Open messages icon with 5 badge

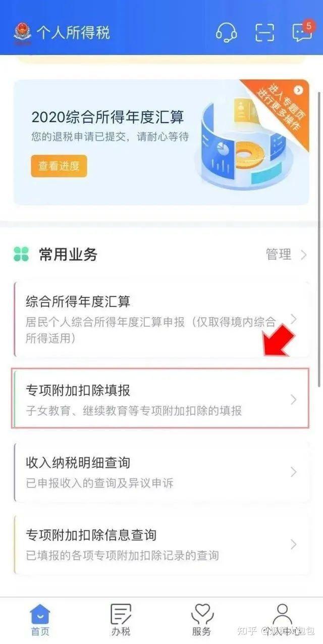click(303, 31)
